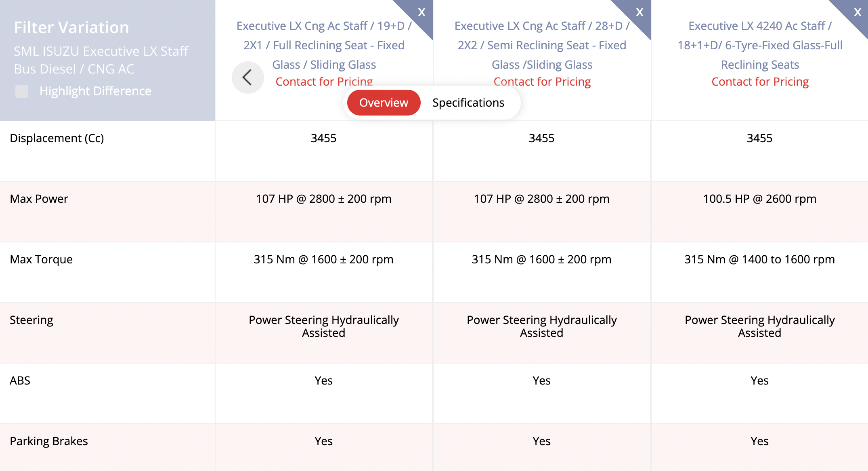Viewport: 868px width, 471px height.
Task: Click the 100.5 HP @ 2600 rpm cell
Action: [x=759, y=199]
